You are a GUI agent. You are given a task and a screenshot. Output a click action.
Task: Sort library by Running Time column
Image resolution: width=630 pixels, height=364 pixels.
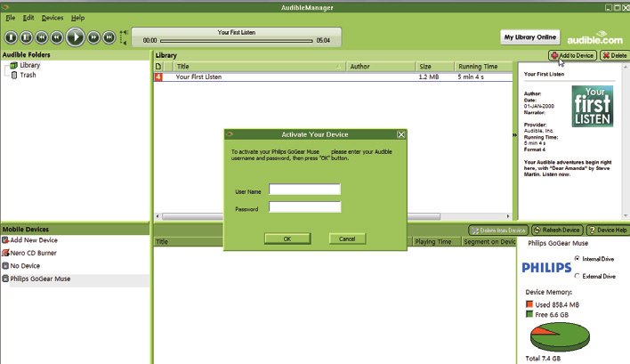(x=484, y=67)
